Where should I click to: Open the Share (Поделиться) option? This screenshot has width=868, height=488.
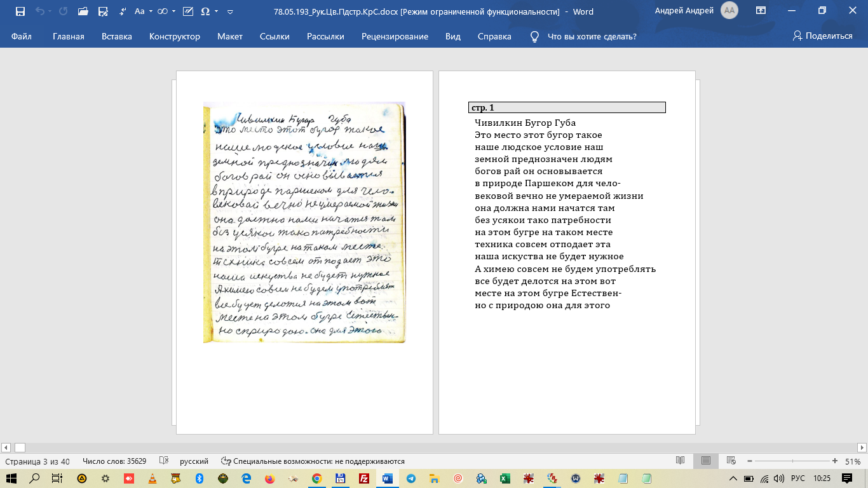pyautogui.click(x=822, y=36)
